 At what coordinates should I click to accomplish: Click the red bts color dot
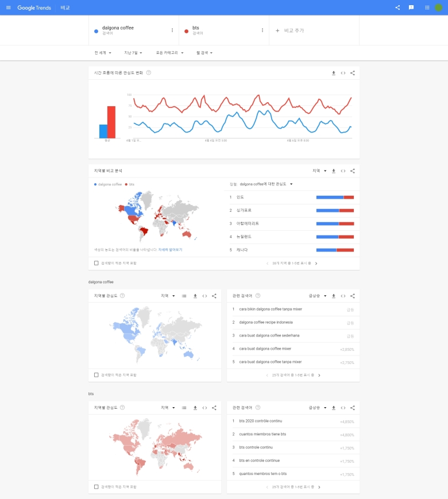point(187,31)
